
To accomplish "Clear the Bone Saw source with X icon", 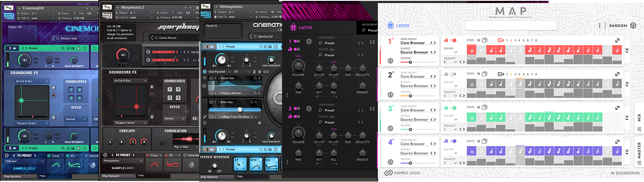I will pyautogui.click(x=255, y=102).
